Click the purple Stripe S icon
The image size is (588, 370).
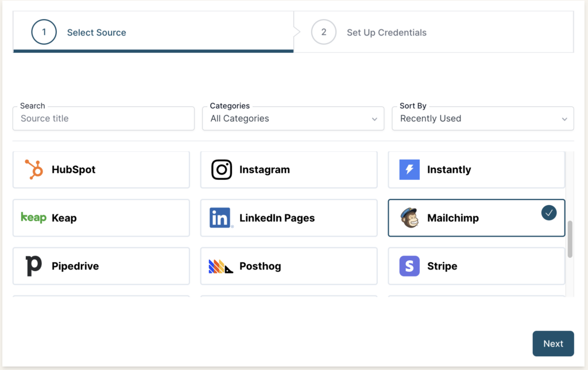pyautogui.click(x=409, y=266)
